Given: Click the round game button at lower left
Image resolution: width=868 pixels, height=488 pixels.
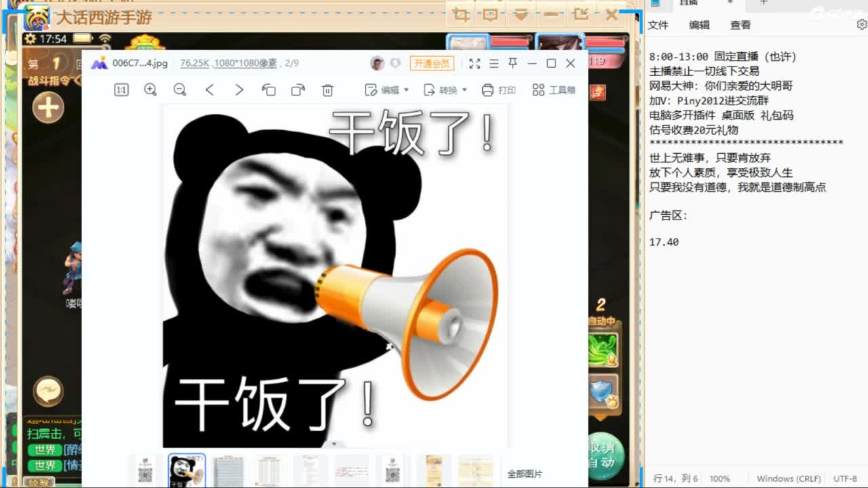Looking at the screenshot, I should (x=48, y=390).
